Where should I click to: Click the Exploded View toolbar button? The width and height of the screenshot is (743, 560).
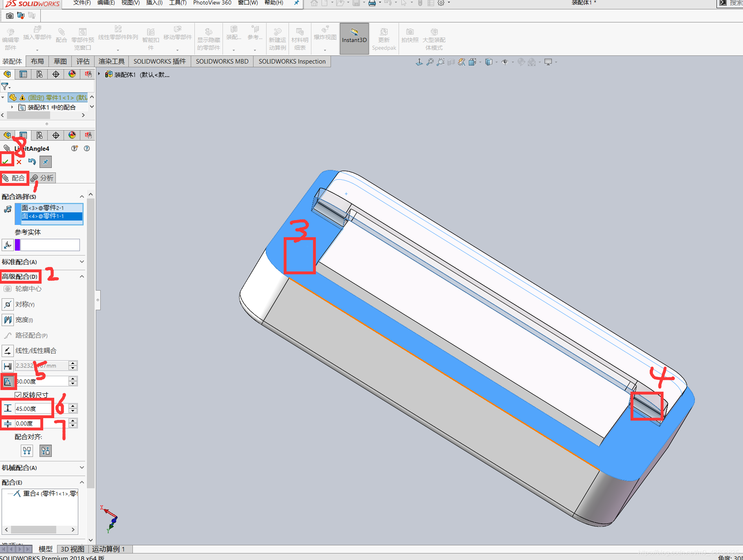click(x=325, y=39)
